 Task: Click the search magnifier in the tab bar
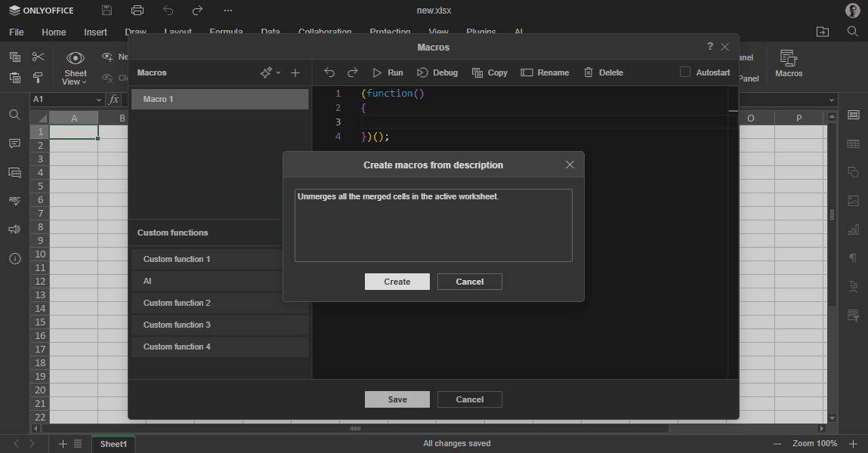[852, 32]
